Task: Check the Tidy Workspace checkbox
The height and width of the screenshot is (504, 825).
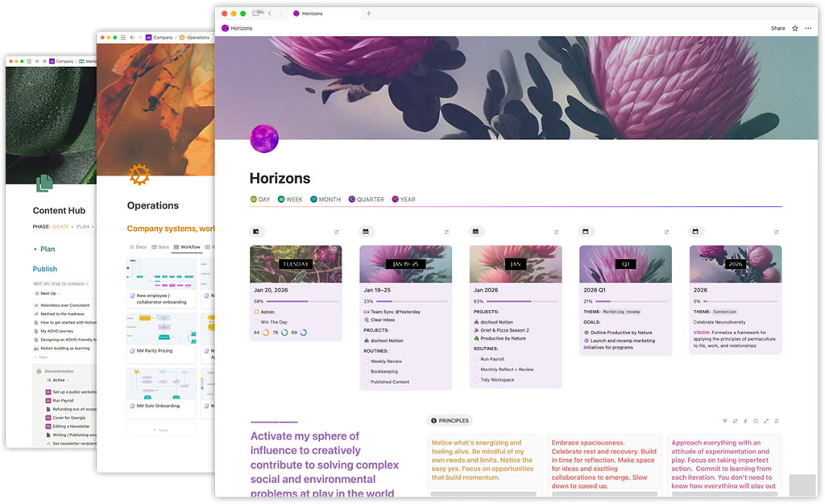Action: point(476,379)
